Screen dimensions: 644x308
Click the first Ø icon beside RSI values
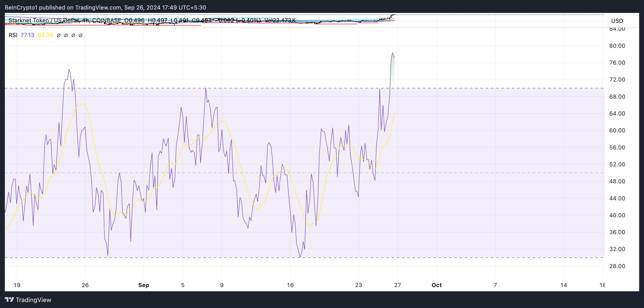[58, 35]
